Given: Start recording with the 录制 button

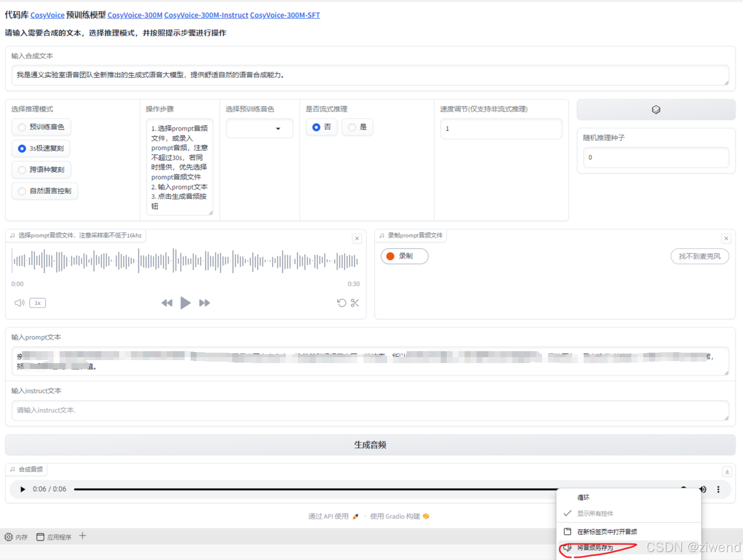Looking at the screenshot, I should pos(405,256).
